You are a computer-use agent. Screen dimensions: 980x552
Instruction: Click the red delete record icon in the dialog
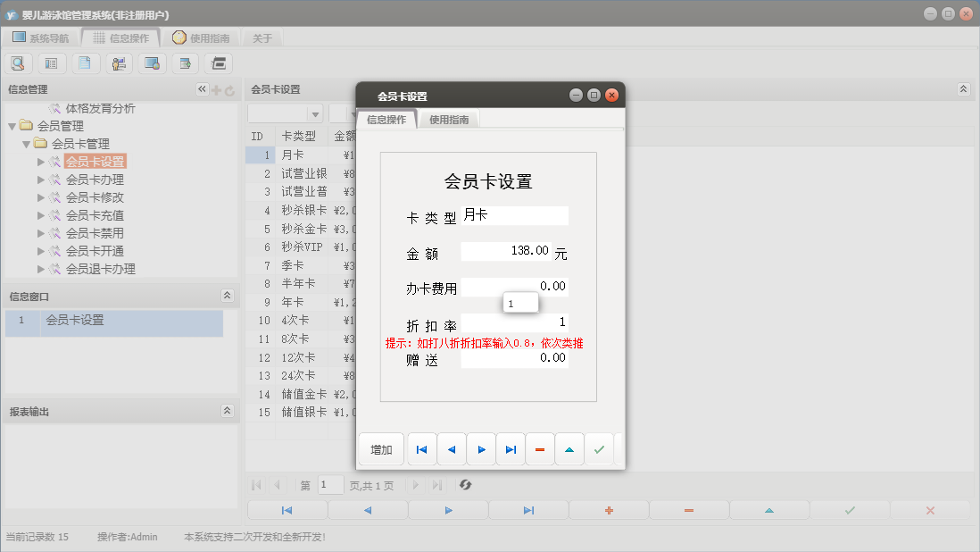540,448
